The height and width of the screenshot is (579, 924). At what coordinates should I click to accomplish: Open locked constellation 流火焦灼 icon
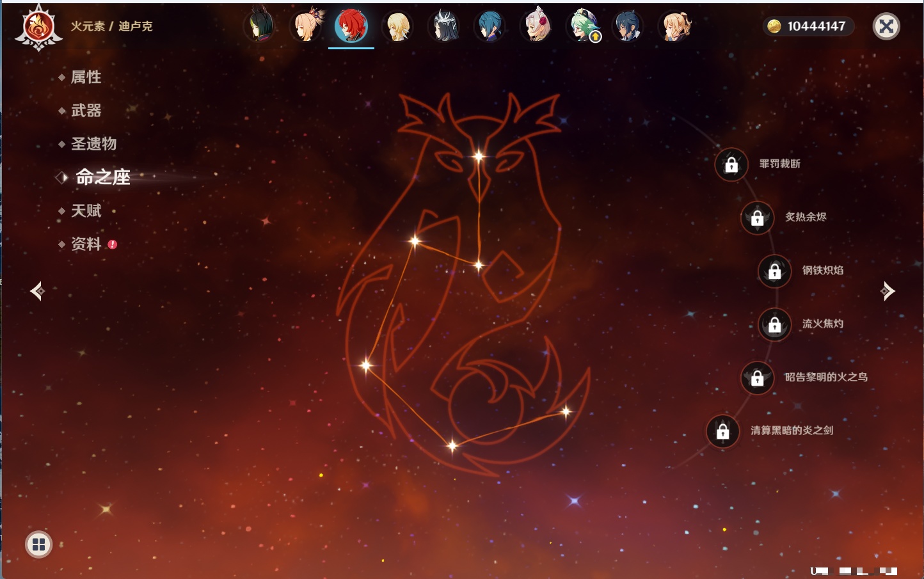pos(775,324)
